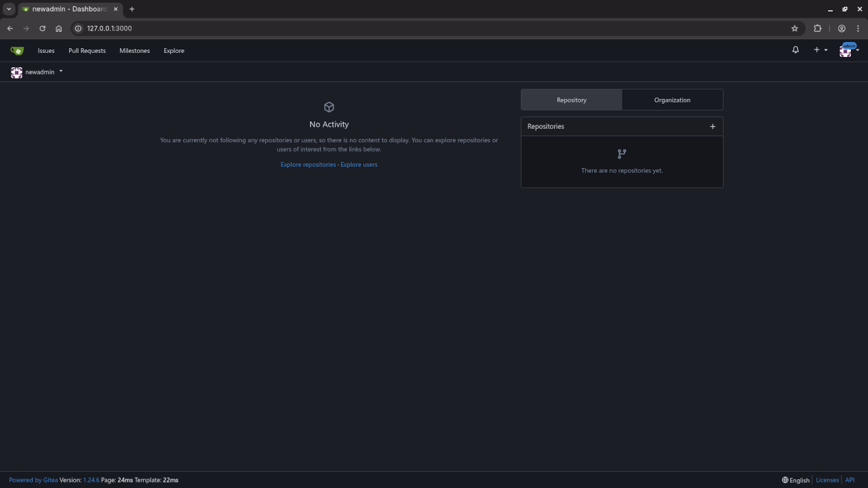Go to Issues in top navigation
Image resolution: width=868 pixels, height=488 pixels.
[x=46, y=51]
